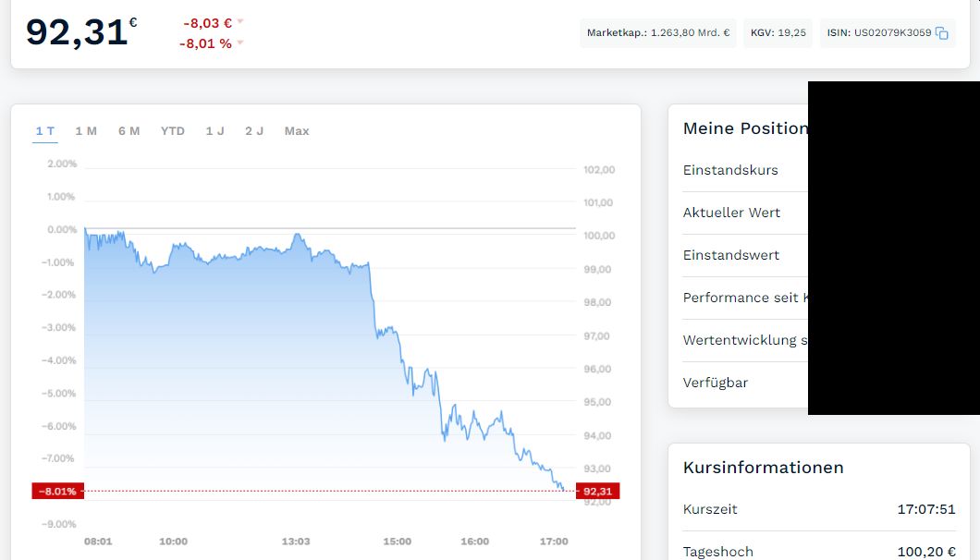Select the 1 J time range
The image size is (980, 560).
pyautogui.click(x=214, y=131)
